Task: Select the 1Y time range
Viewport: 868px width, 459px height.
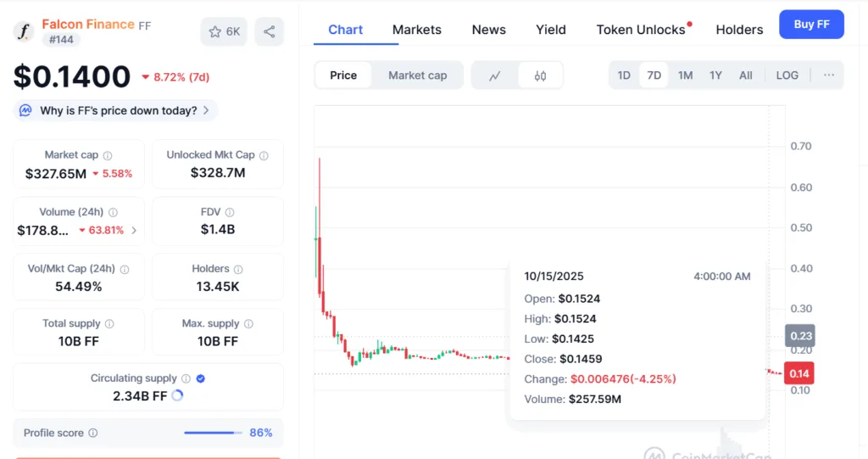Action: click(x=715, y=76)
